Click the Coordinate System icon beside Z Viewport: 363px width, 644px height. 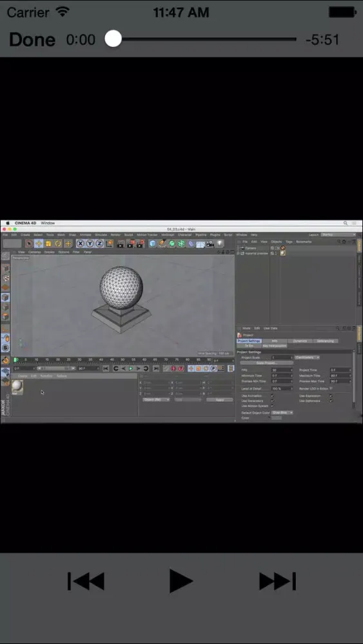109,244
